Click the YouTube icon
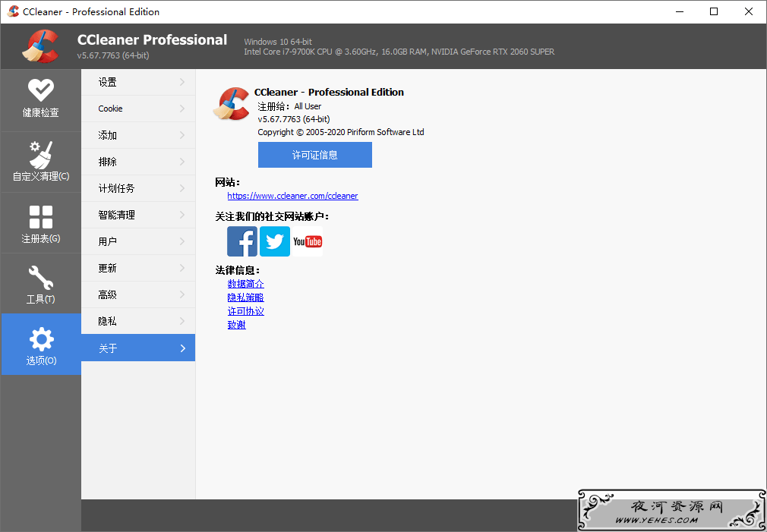This screenshot has width=767, height=532. click(308, 241)
